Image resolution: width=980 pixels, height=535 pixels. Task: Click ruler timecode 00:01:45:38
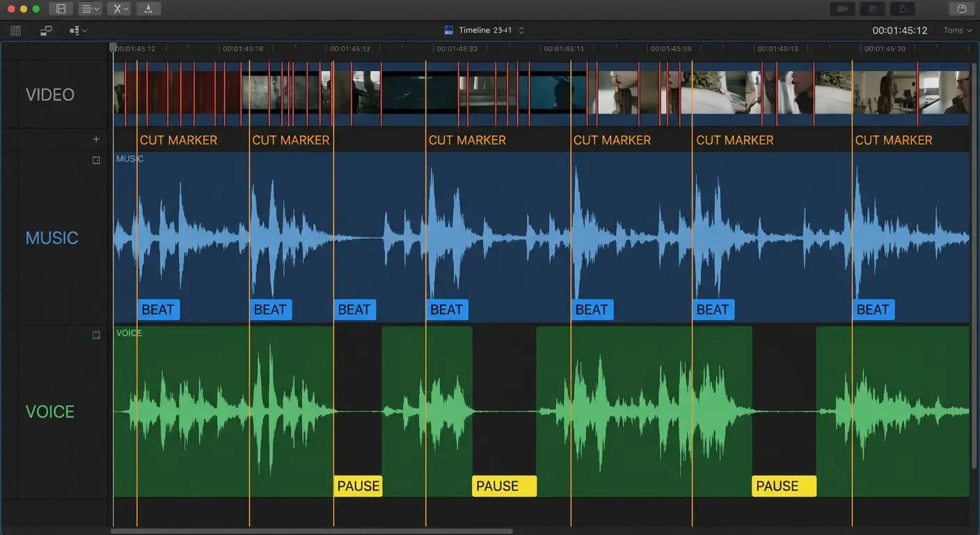pos(671,49)
